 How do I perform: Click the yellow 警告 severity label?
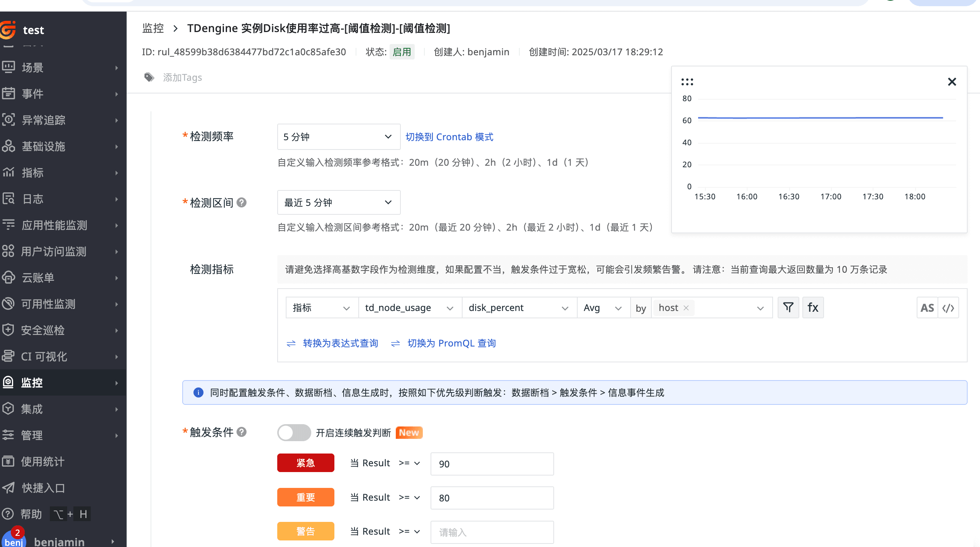pos(305,531)
